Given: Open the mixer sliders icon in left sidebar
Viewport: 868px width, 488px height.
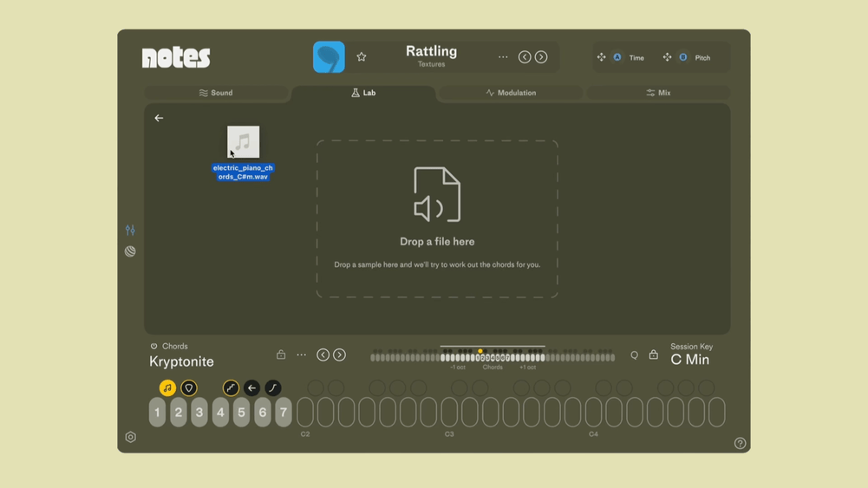Looking at the screenshot, I should (x=130, y=230).
